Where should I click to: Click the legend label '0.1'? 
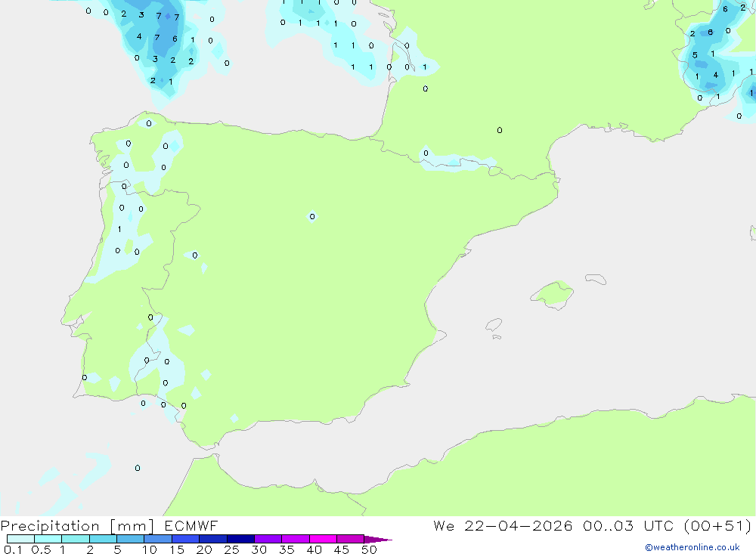coord(13,549)
